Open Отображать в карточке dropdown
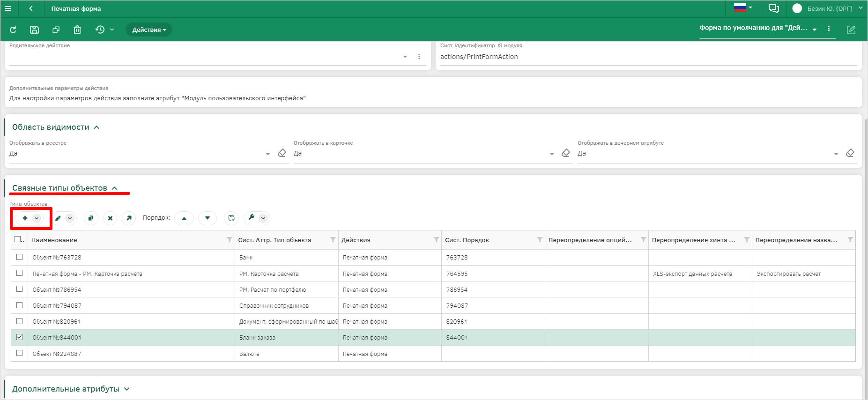Viewport: 868px width, 400px height. point(552,154)
